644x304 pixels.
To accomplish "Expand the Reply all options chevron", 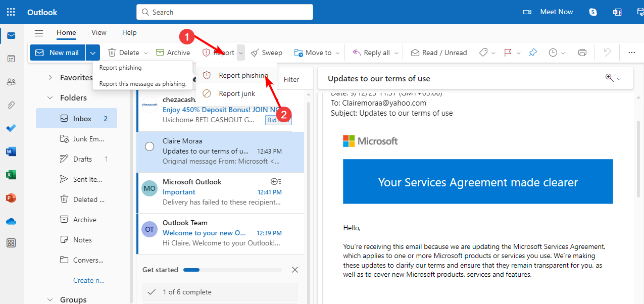I will point(396,52).
